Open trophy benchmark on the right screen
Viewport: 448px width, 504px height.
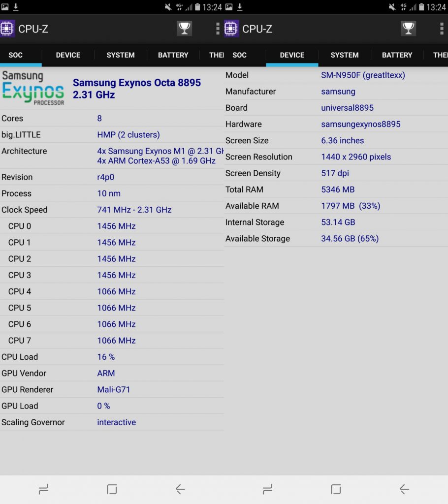coord(409,28)
